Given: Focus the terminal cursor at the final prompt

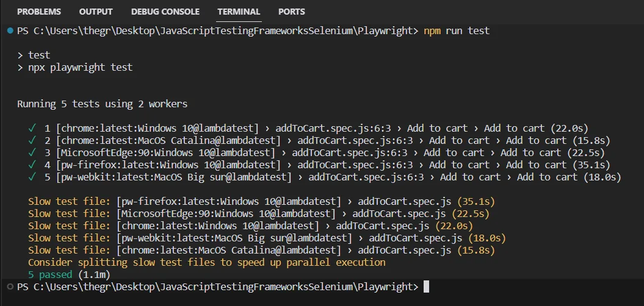Looking at the screenshot, I should (x=426, y=286).
